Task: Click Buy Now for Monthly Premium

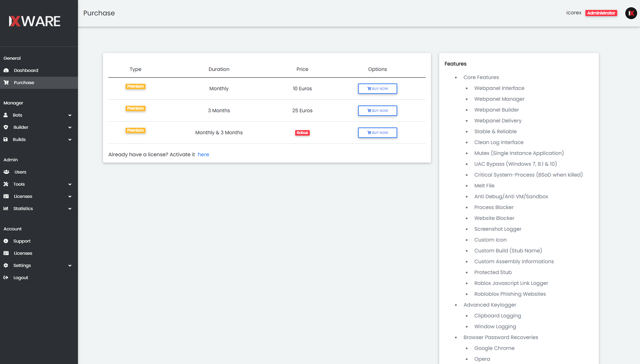Action: coord(377,88)
